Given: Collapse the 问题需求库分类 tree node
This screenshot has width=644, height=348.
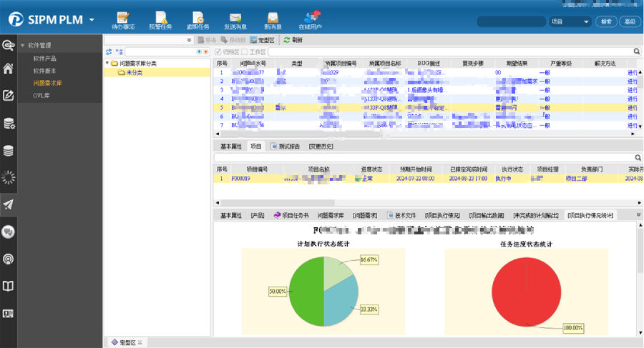Looking at the screenshot, I should click(107, 63).
